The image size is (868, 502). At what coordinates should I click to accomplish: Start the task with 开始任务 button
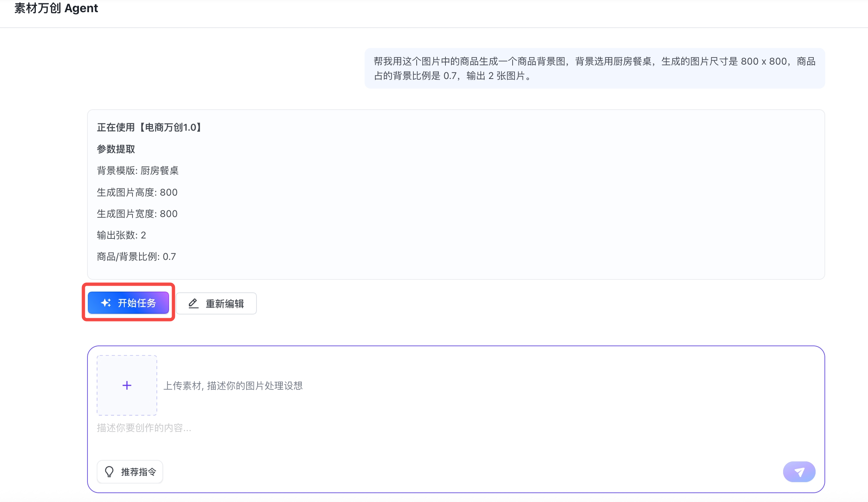coord(128,303)
